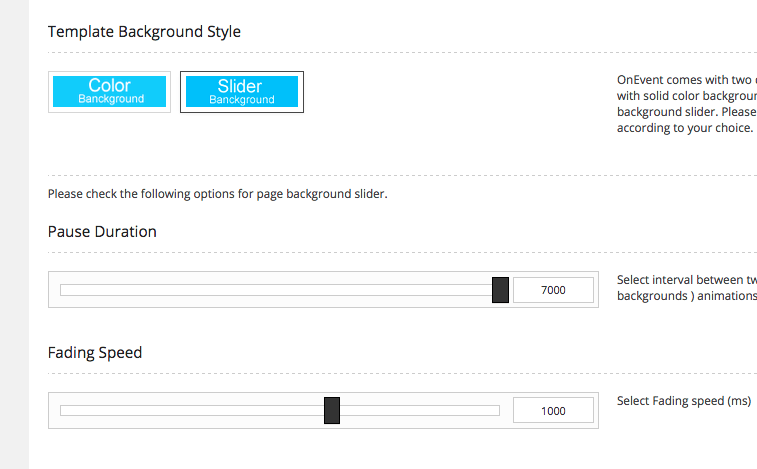The width and height of the screenshot is (757, 469).
Task: Choose the Slider Background style option
Action: tap(241, 91)
